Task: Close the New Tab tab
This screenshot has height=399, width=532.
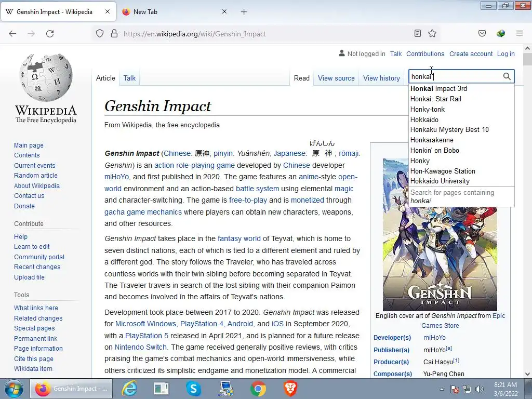Action: coord(224,11)
